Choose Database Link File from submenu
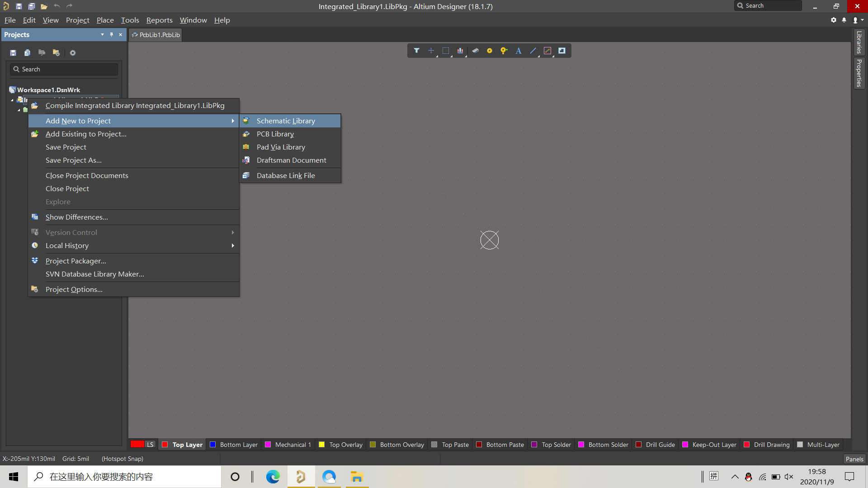 click(x=290, y=175)
